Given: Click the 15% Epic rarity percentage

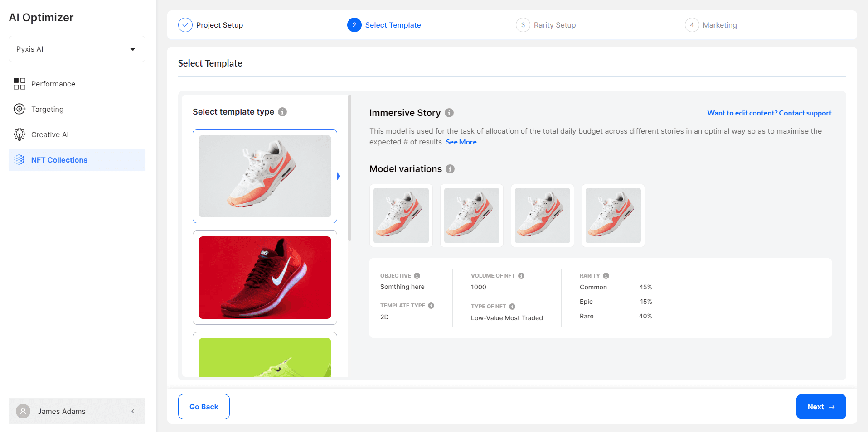Looking at the screenshot, I should (646, 302).
